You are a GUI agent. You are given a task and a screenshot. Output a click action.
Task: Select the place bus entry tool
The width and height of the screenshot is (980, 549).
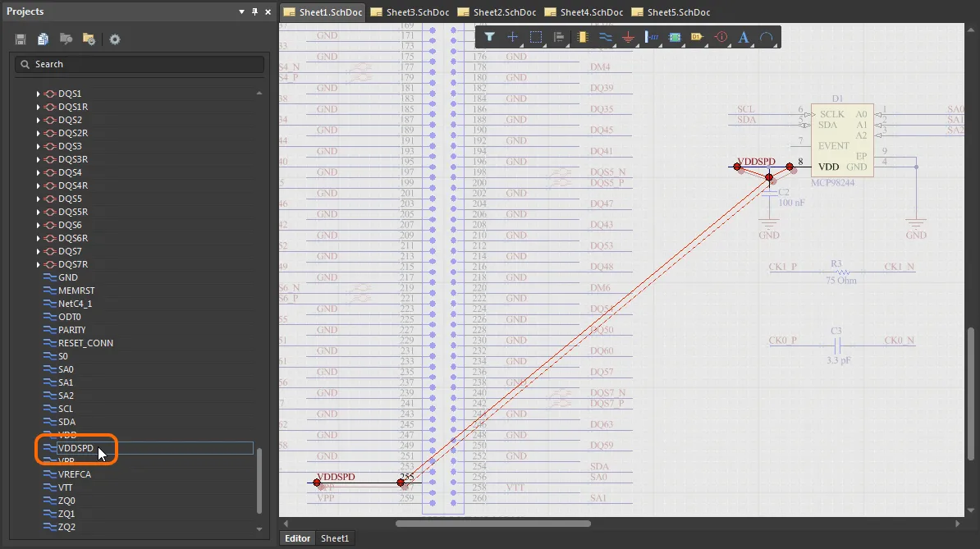point(651,37)
